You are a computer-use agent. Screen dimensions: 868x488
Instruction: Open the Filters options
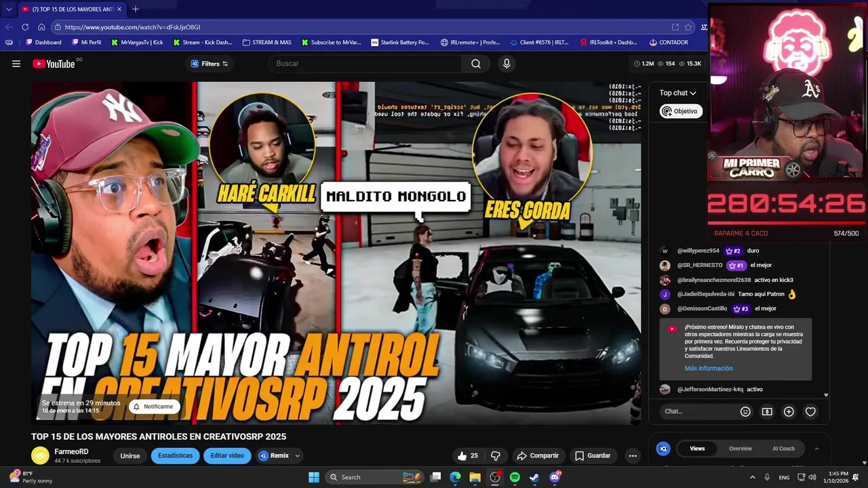coord(209,64)
